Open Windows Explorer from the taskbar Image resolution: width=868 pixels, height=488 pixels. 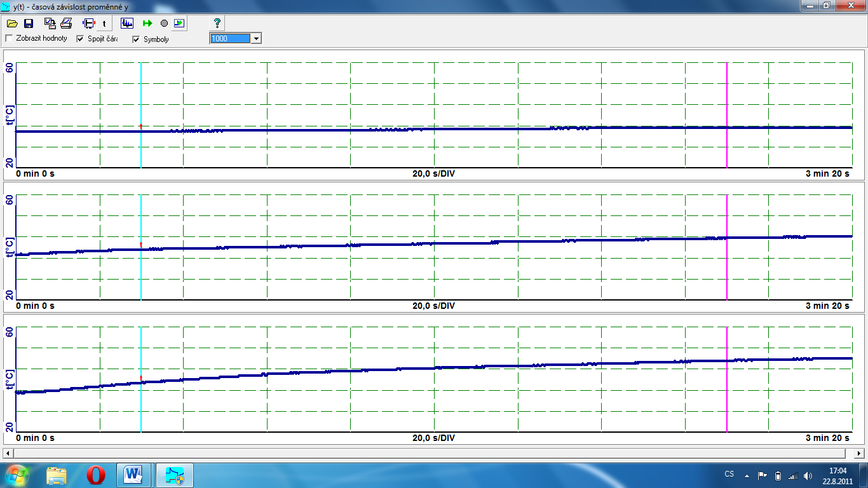pyautogui.click(x=57, y=475)
